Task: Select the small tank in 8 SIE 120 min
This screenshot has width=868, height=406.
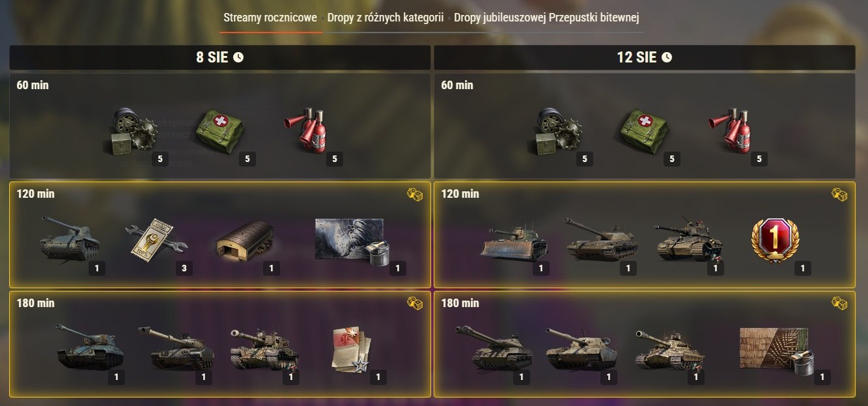Action: [x=70, y=238]
